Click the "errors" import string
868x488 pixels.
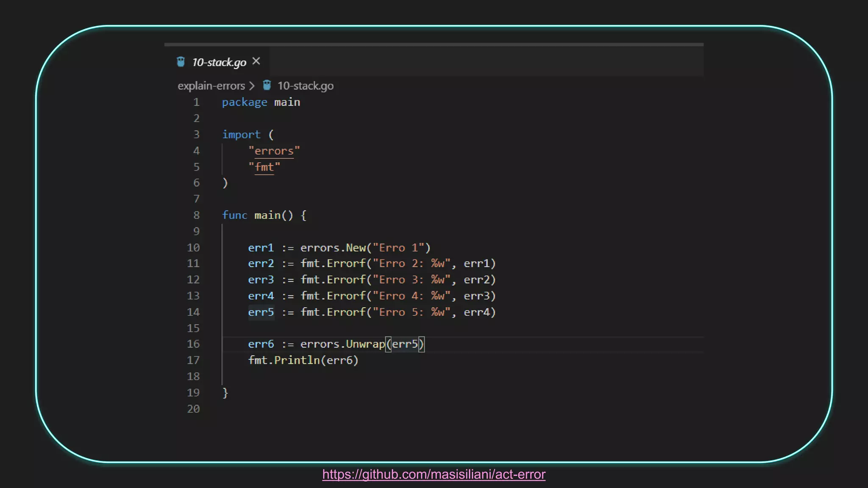(x=274, y=151)
